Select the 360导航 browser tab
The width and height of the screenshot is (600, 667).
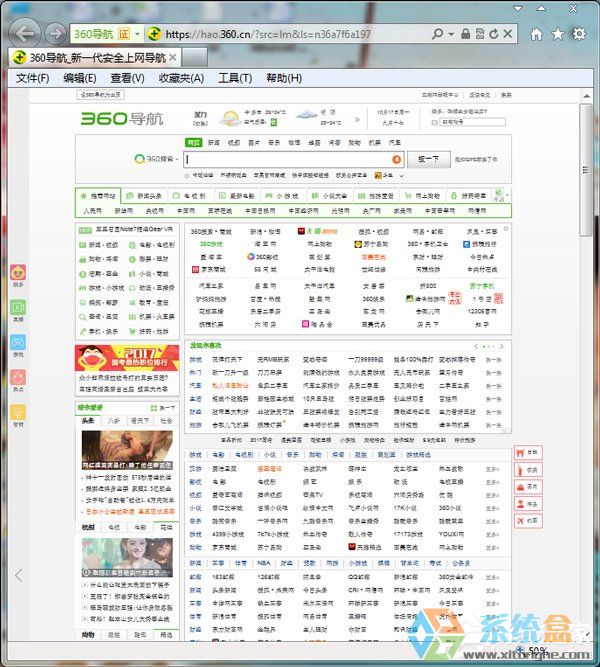pyautogui.click(x=94, y=57)
